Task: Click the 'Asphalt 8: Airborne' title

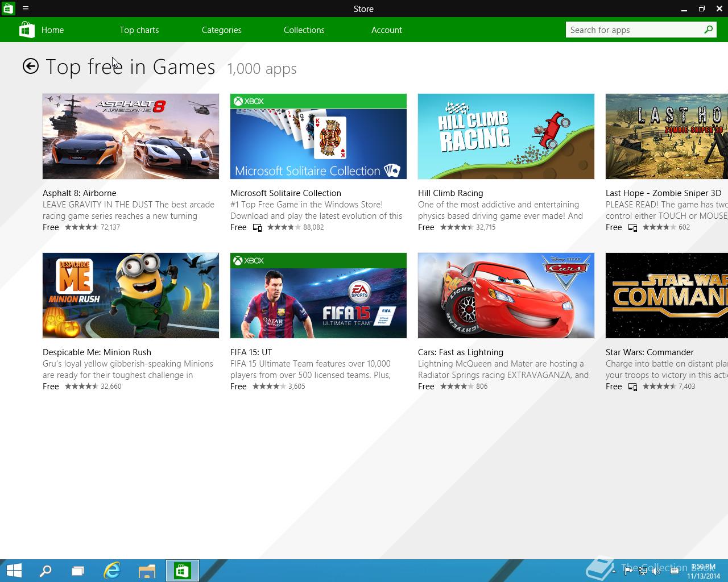Action: [80, 193]
